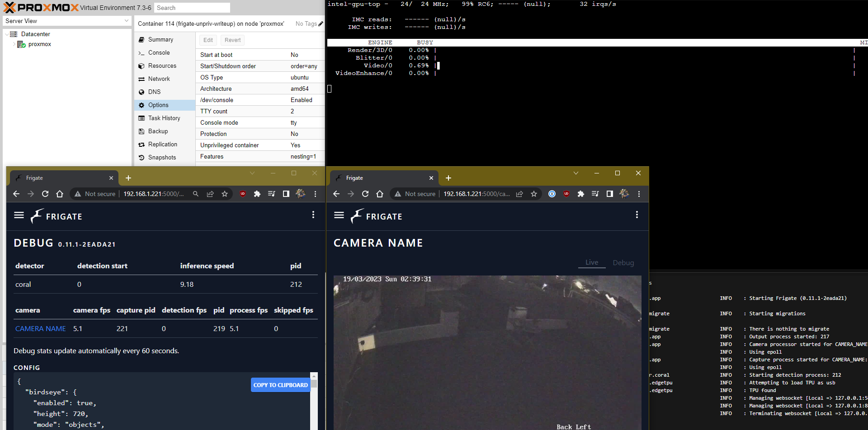Go back in the left browser window
868x430 pixels.
click(x=16, y=194)
